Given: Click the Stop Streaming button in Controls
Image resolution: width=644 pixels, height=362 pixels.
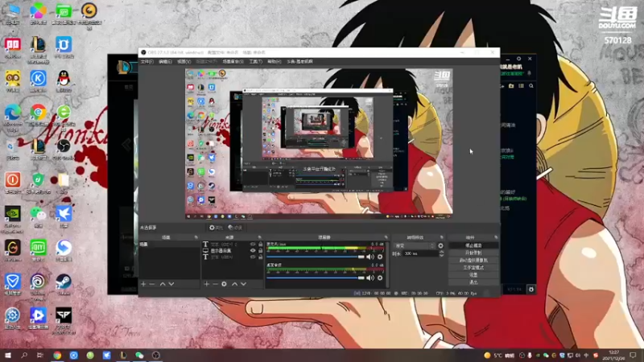Looking at the screenshot, I should pos(473,245).
